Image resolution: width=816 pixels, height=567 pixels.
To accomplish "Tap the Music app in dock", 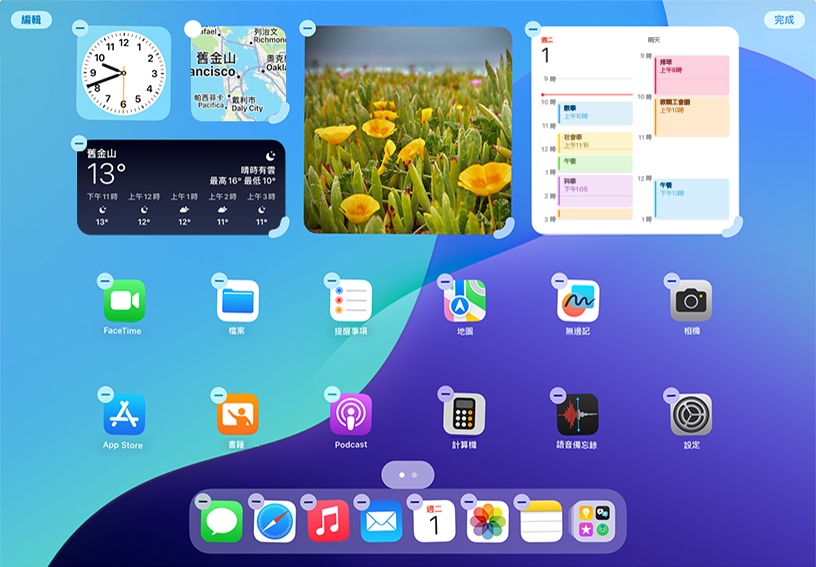I will coord(328,522).
